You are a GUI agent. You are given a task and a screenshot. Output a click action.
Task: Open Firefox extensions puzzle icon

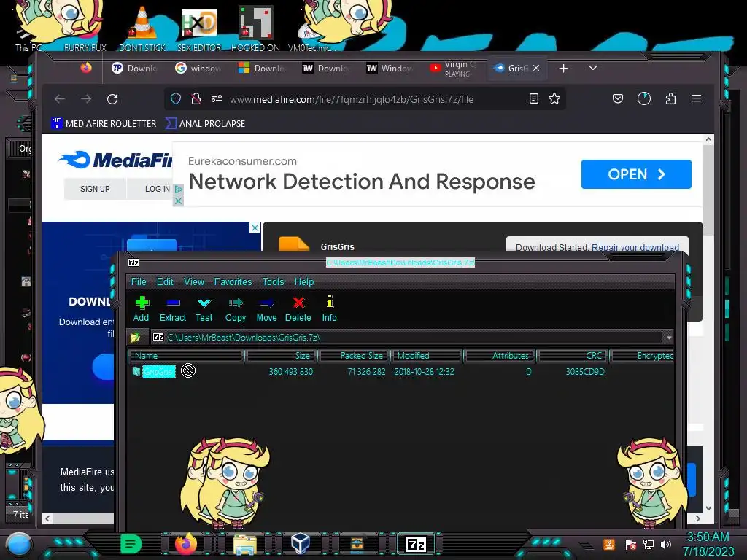click(671, 98)
